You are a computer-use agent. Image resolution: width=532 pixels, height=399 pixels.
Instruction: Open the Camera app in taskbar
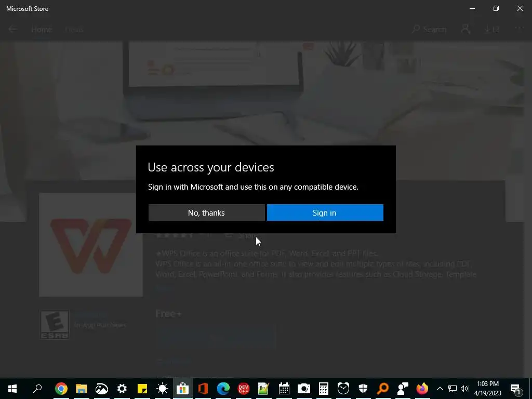point(303,389)
